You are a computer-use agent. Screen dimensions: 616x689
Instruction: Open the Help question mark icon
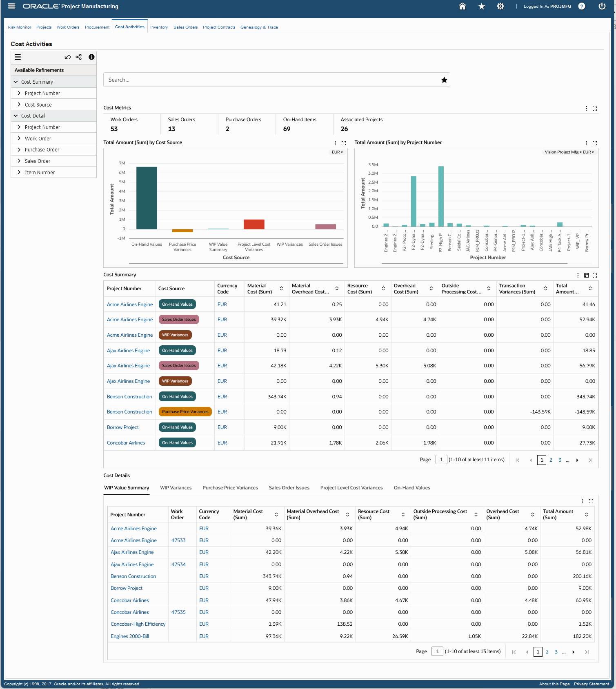(582, 6)
